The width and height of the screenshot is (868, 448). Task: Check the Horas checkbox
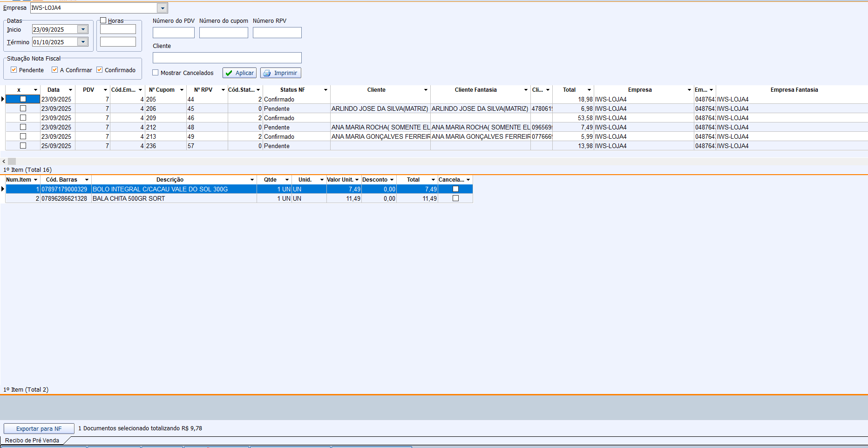click(103, 20)
